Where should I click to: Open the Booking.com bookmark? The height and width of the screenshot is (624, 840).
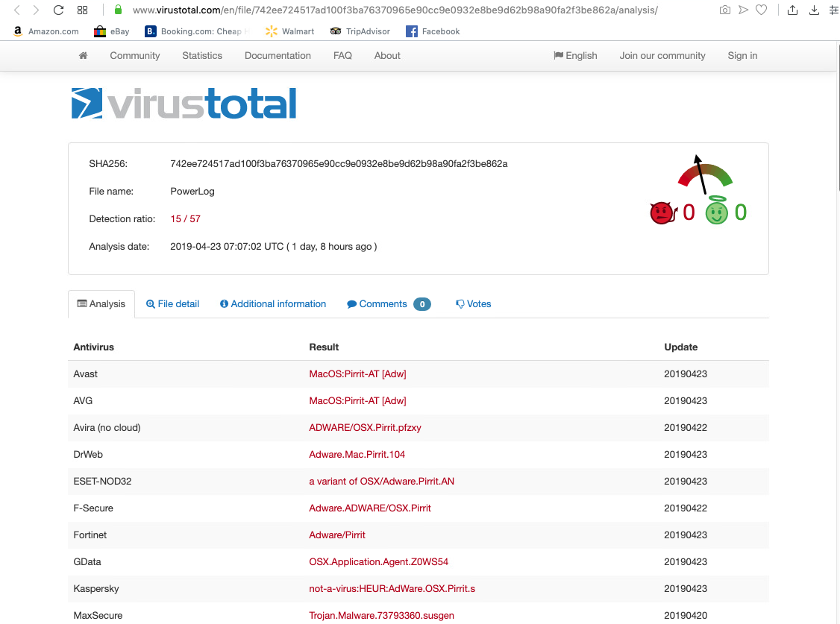[197, 31]
